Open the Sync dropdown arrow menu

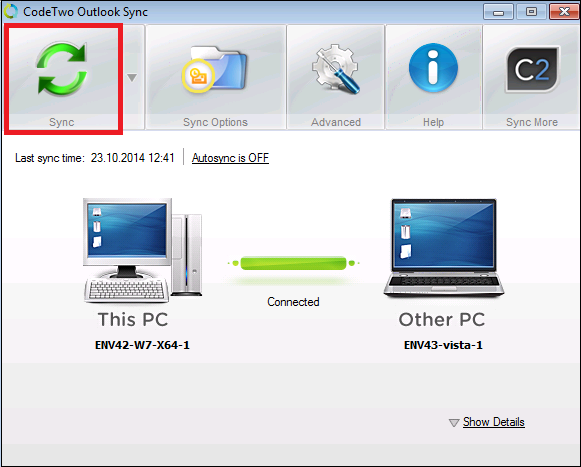[132, 78]
